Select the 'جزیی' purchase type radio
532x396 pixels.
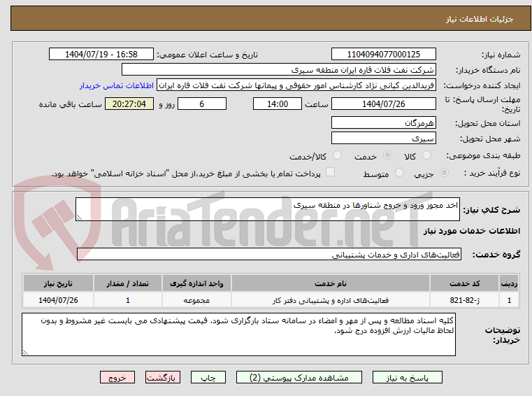pyautogui.click(x=444, y=173)
